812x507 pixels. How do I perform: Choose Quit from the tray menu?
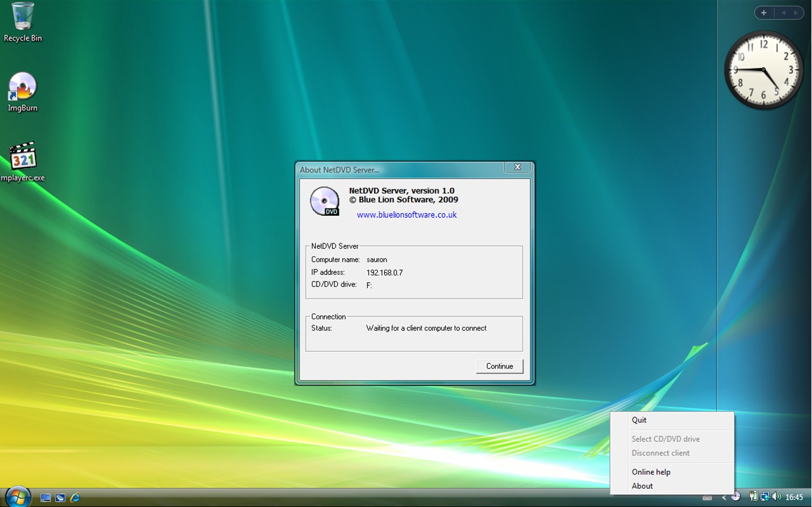[x=672, y=420]
